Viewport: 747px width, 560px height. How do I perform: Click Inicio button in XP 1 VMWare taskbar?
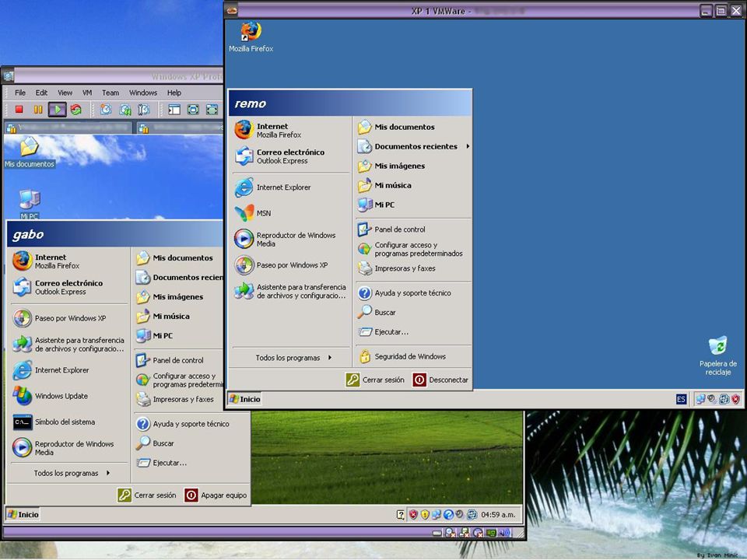click(x=245, y=399)
